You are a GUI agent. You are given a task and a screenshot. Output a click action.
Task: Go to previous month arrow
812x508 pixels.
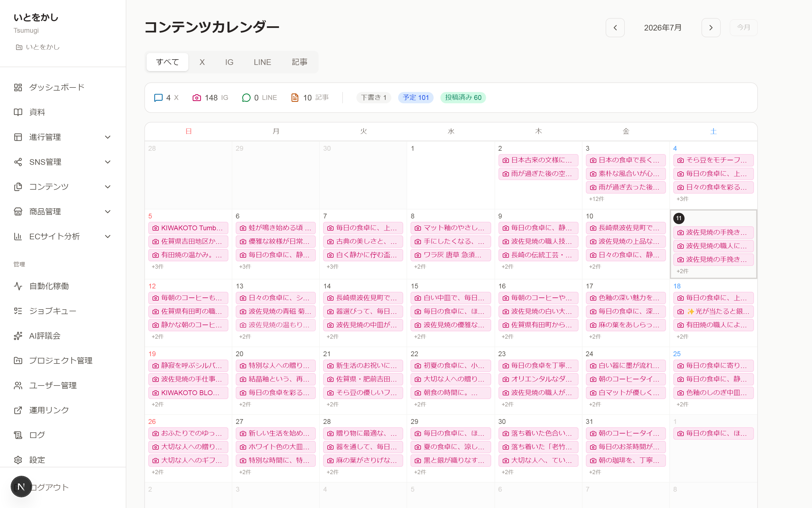tap(615, 28)
